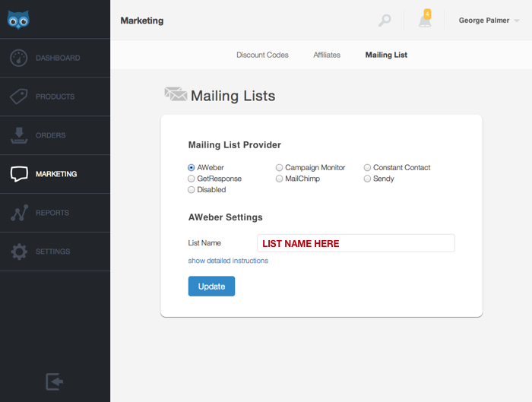Open notifications bell with badge 4
532x402 pixels.
pos(425,19)
